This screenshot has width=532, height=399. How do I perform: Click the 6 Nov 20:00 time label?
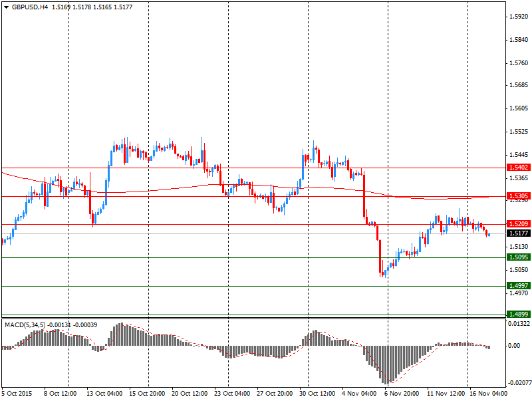(402, 394)
